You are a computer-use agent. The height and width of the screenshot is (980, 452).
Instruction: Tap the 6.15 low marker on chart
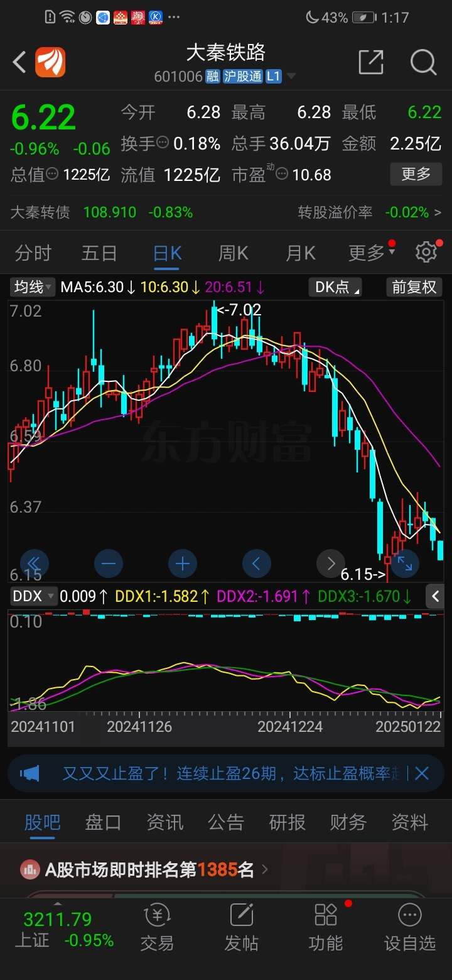point(363,574)
